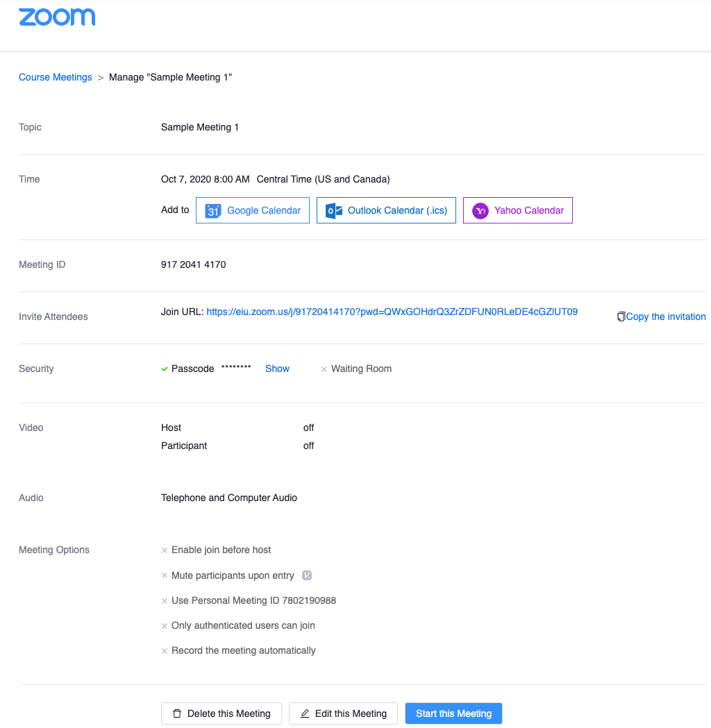Image resolution: width=711 pixels, height=728 pixels.
Task: Go back to Course Meetings breadcrumb
Action: click(x=56, y=77)
